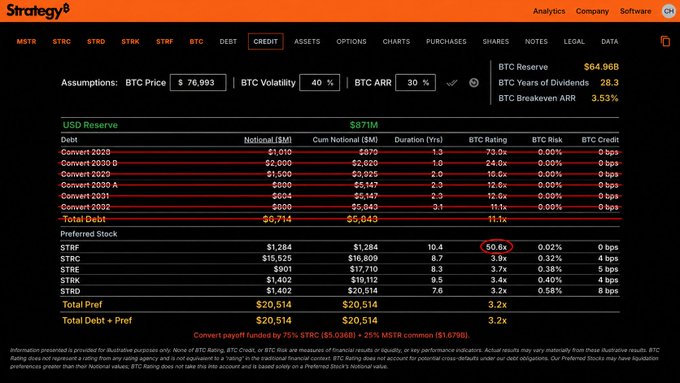Viewport: 680px width, 383px height.
Task: Select the Convert 2028 row label
Action: (x=85, y=152)
